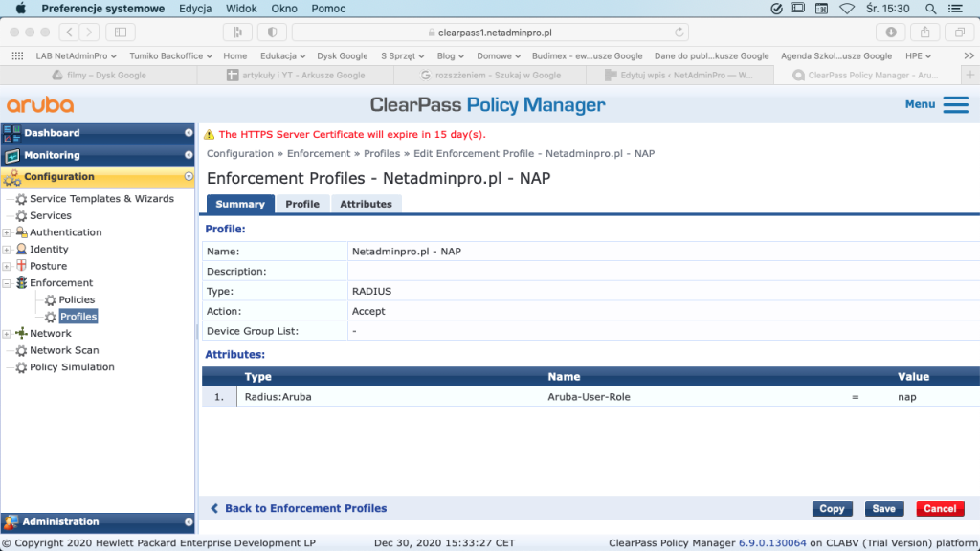980x551 pixels.
Task: Expand the Identity tree node
Action: (7, 250)
